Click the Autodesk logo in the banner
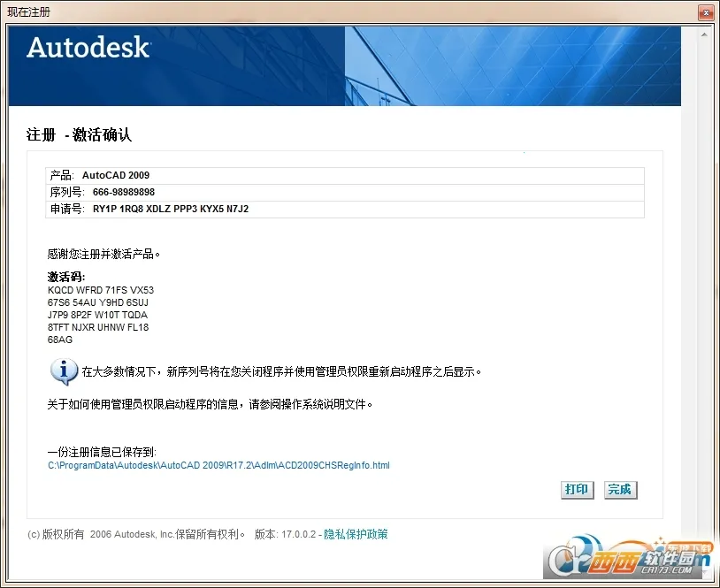The width and height of the screenshot is (720, 588). click(87, 50)
